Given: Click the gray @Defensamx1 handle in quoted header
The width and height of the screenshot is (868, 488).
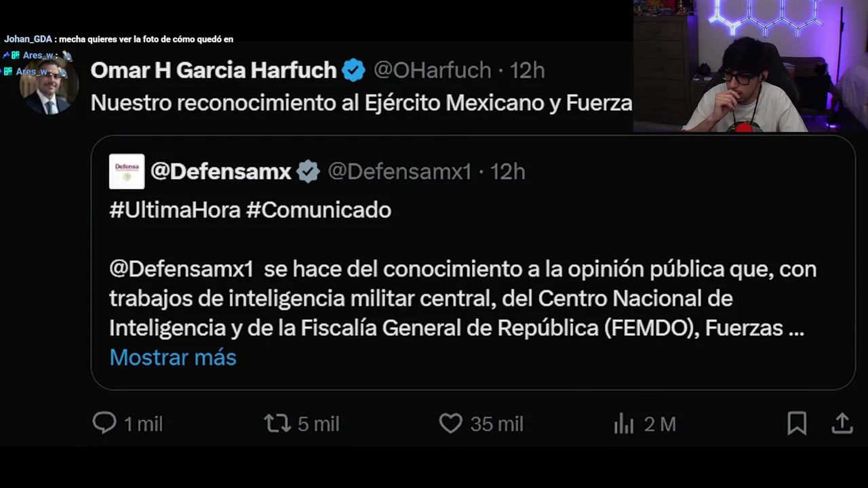Looking at the screenshot, I should [x=399, y=171].
